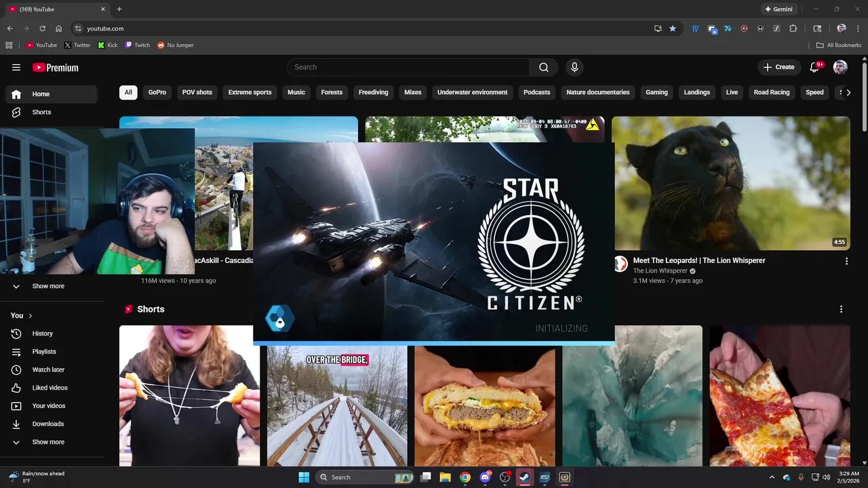Open the Steam taskbar icon
This screenshot has height=488, width=868.
coord(524,477)
